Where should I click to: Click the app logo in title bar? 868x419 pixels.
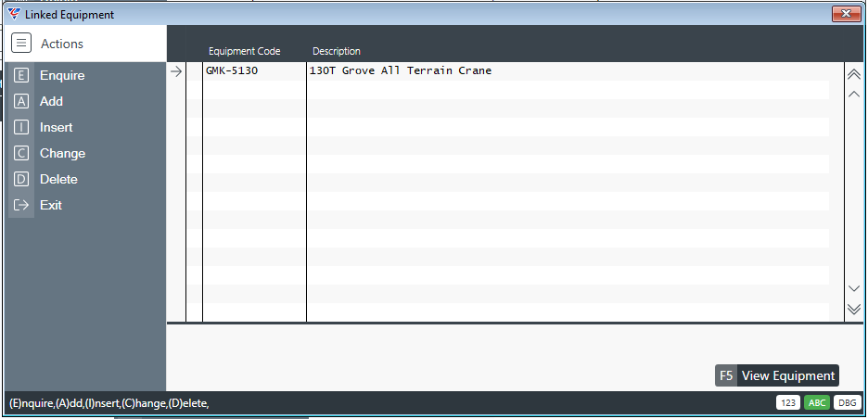pos(13,14)
